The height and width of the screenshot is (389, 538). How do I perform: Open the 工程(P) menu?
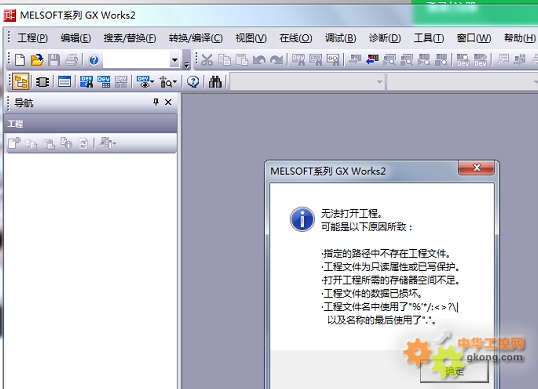[33, 38]
